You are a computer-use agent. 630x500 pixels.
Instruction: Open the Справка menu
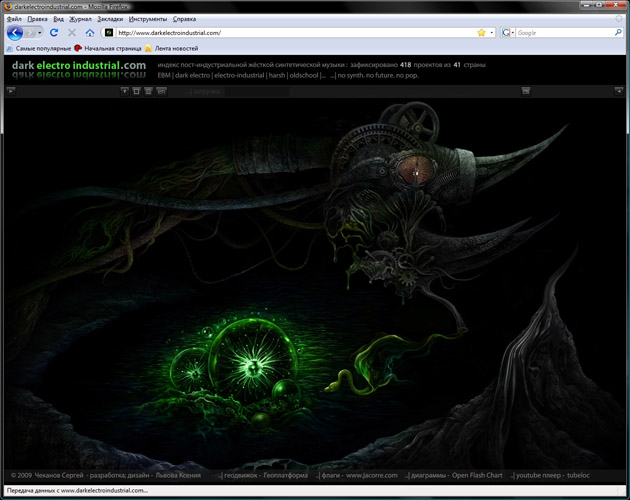[184, 19]
